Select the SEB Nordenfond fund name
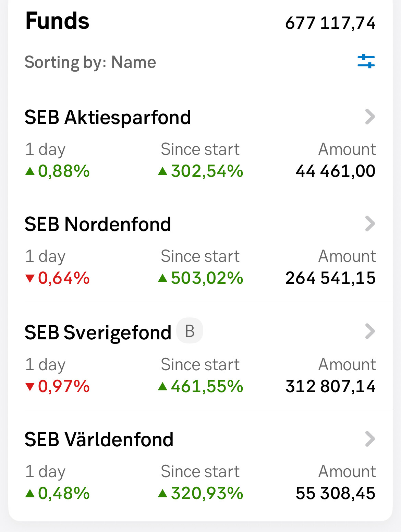The width and height of the screenshot is (401, 532). pyautogui.click(x=98, y=224)
